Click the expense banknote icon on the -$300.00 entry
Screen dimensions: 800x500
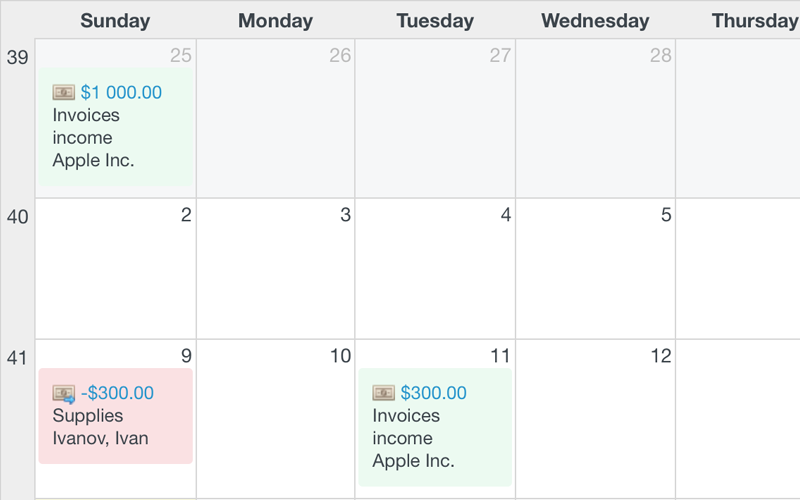[x=64, y=393]
